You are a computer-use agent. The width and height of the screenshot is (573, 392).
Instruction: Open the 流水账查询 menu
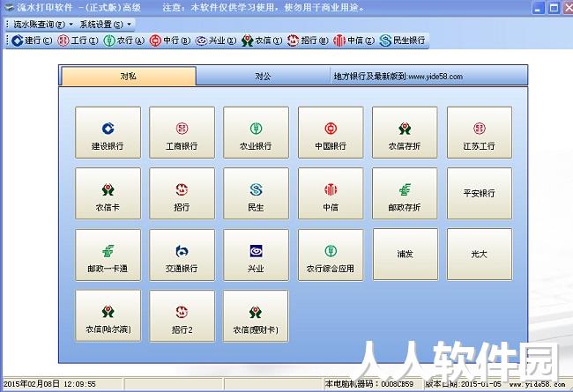(x=43, y=25)
